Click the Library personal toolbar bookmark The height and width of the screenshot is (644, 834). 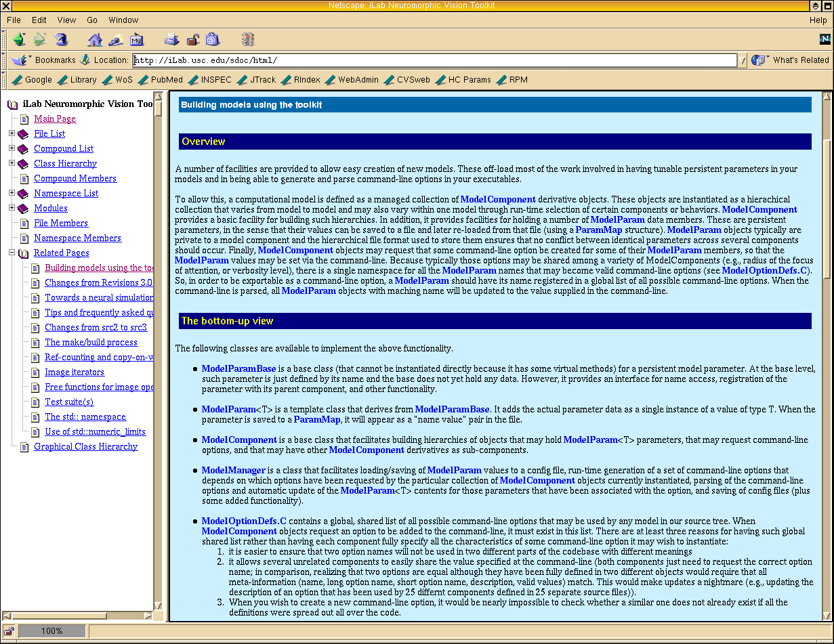[x=77, y=80]
